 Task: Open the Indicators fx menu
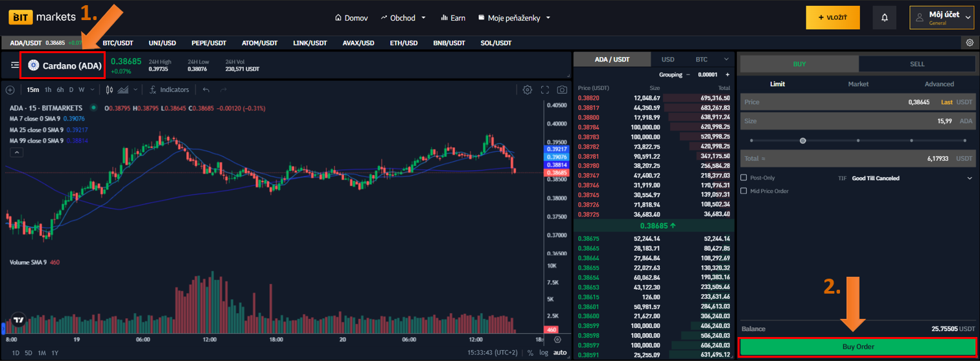169,89
